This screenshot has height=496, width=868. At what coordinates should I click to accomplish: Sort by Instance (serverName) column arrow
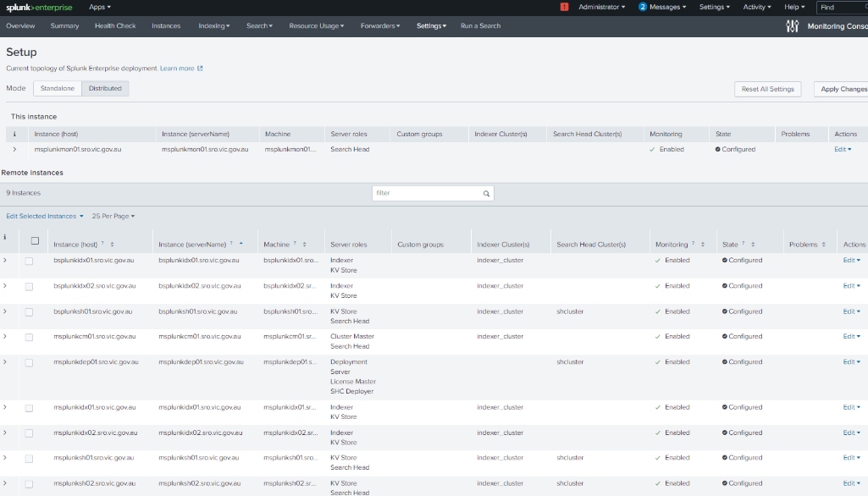[240, 244]
